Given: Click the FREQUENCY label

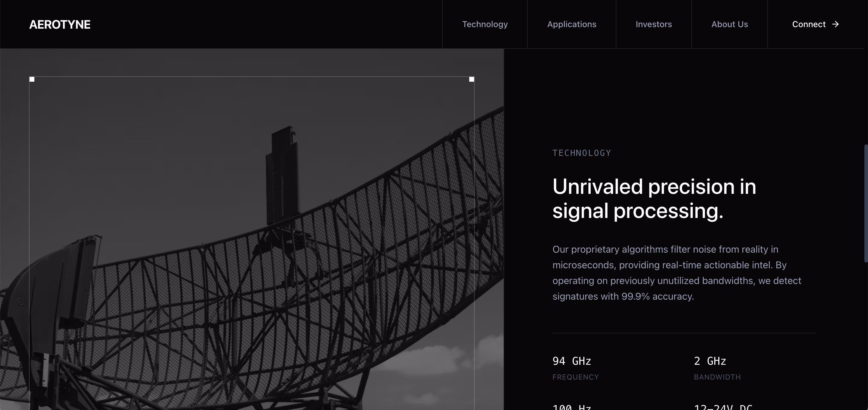Looking at the screenshot, I should 576,377.
